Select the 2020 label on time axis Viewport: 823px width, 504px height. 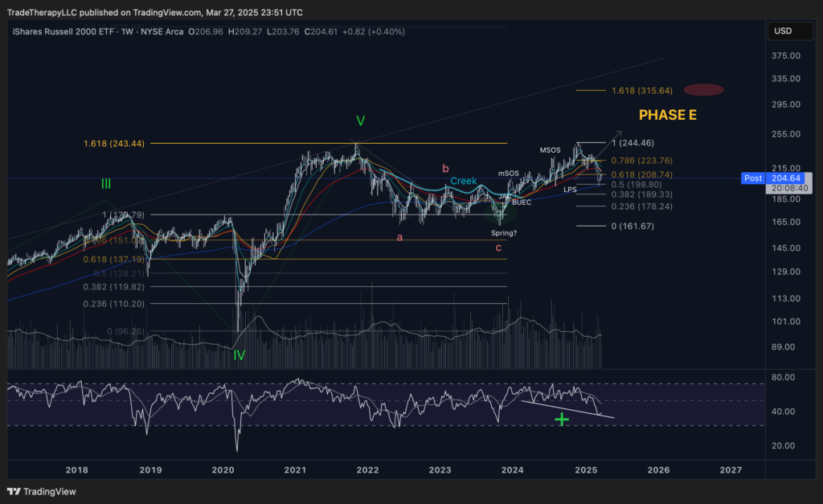pyautogui.click(x=223, y=469)
